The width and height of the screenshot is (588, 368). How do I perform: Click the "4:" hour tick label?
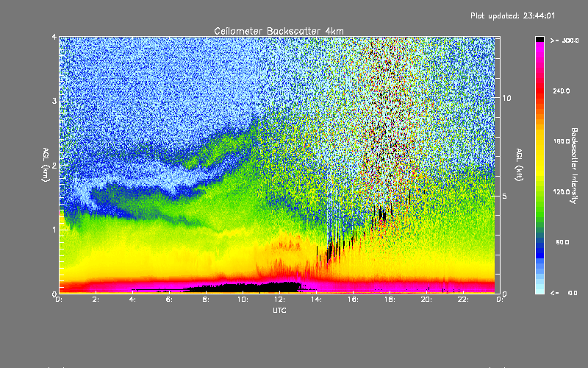tap(133, 300)
